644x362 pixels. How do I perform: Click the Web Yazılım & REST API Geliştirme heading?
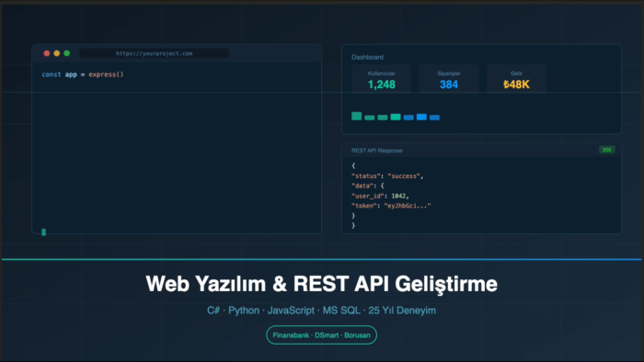[322, 284]
